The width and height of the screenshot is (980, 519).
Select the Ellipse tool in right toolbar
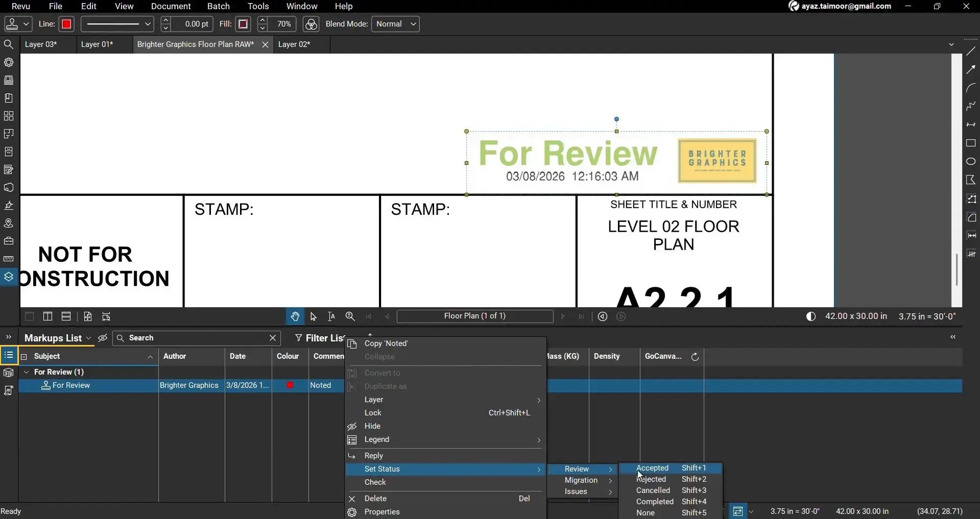click(x=971, y=162)
